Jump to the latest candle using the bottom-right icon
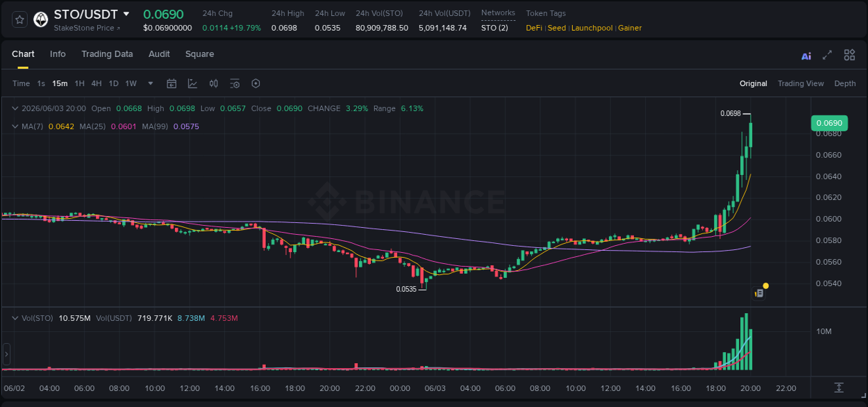This screenshot has width=868, height=407. (839, 388)
